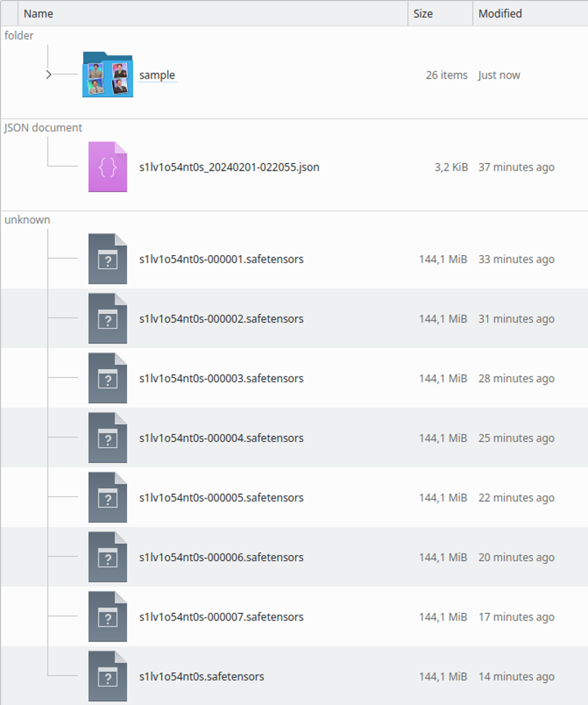Select the s1lv1o54nt0s_20240201-022055.json filename
The image size is (588, 705).
pos(229,168)
